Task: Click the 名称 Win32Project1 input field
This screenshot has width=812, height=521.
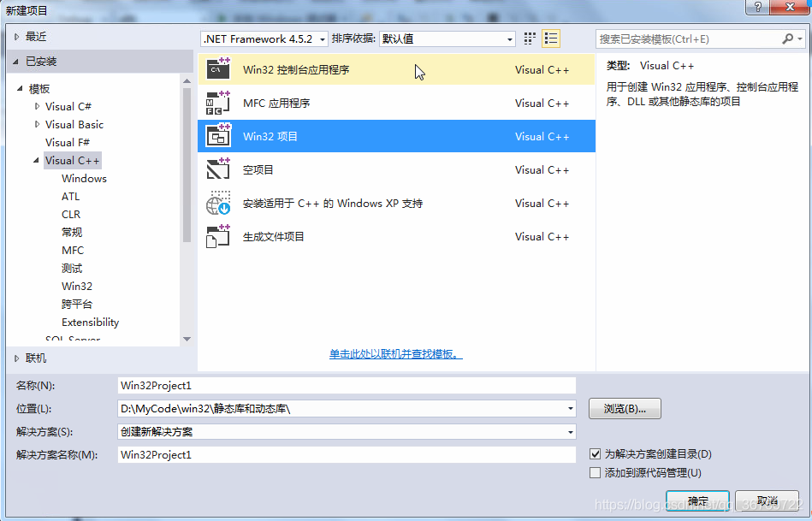Action: coord(347,385)
